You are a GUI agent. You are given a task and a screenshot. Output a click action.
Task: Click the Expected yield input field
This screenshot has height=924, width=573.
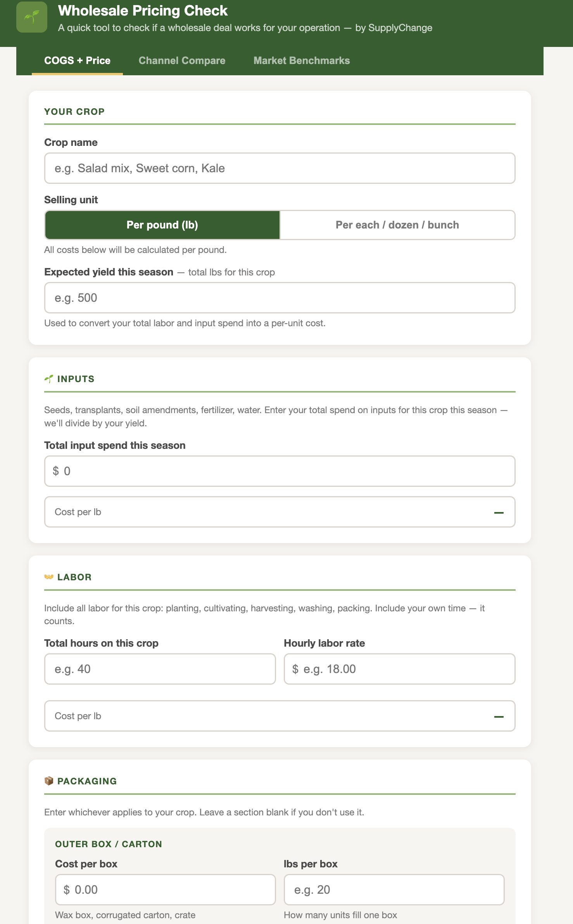(x=280, y=298)
